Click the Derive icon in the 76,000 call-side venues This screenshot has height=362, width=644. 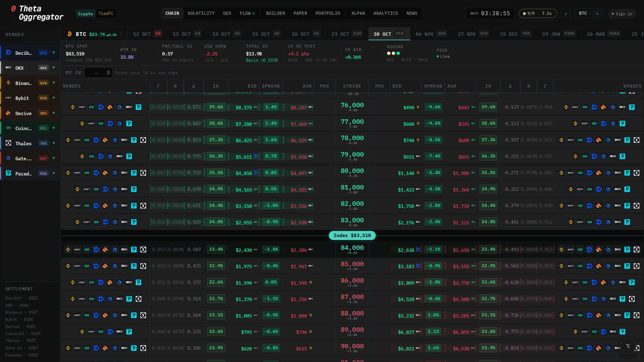pyautogui.click(x=110, y=107)
